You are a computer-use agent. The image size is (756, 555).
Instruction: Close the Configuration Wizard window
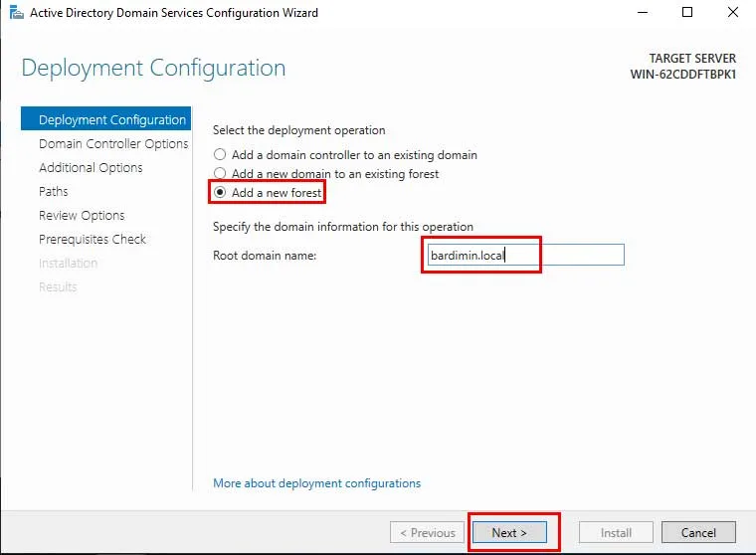pos(733,12)
